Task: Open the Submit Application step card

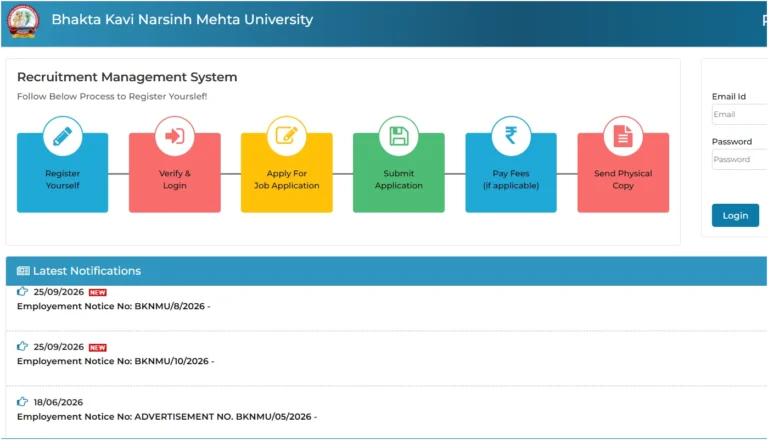Action: click(399, 172)
